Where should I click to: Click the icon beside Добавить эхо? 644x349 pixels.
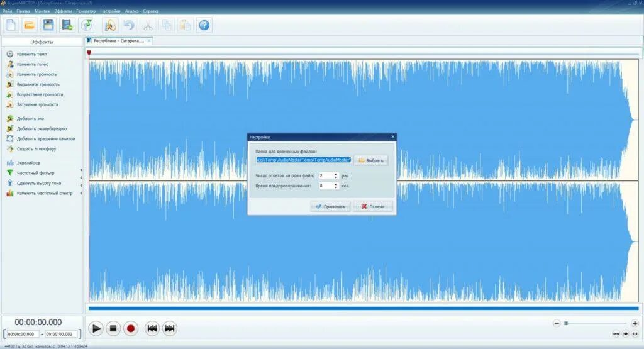click(10, 118)
